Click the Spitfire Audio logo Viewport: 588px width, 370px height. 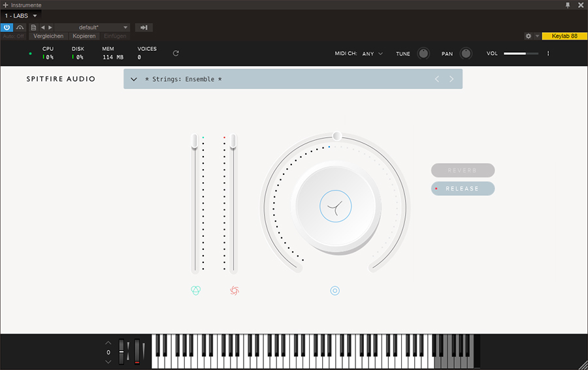(61, 79)
